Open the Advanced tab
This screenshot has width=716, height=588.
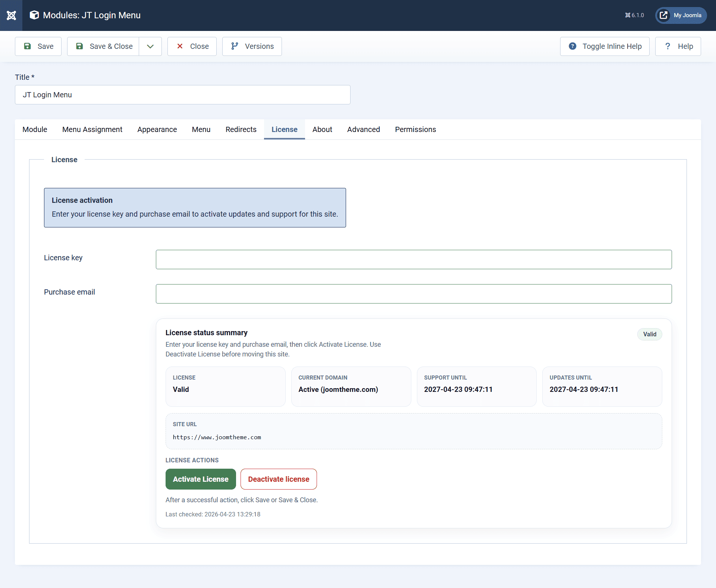click(x=364, y=129)
